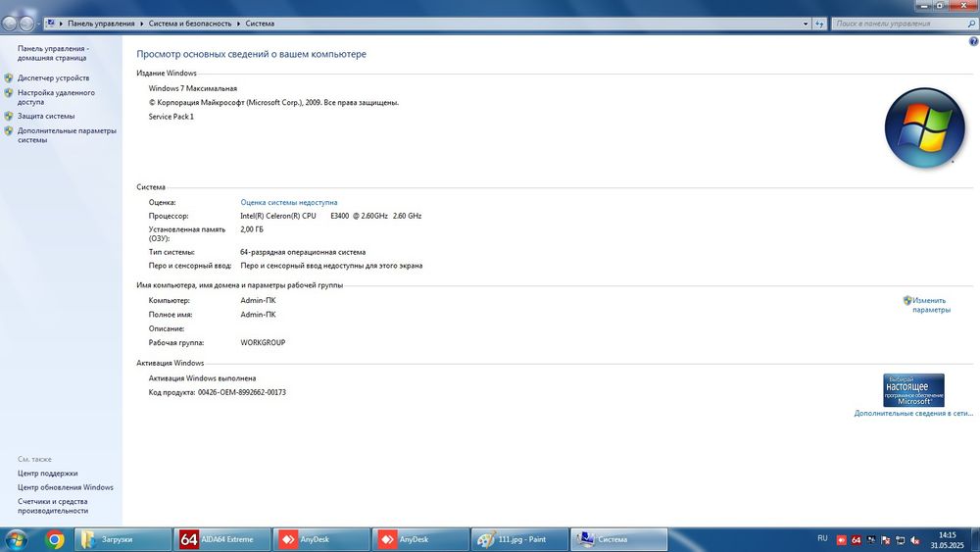The width and height of the screenshot is (980, 552).
Task: Click the AnyDesk tray icon
Action: click(841, 540)
